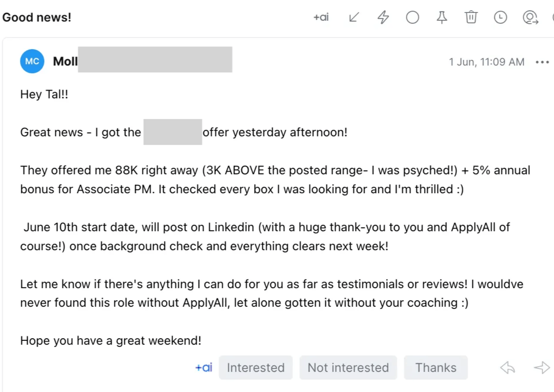Click the person-with-arrow assign icon
This screenshot has width=554, height=392.
pos(530,18)
